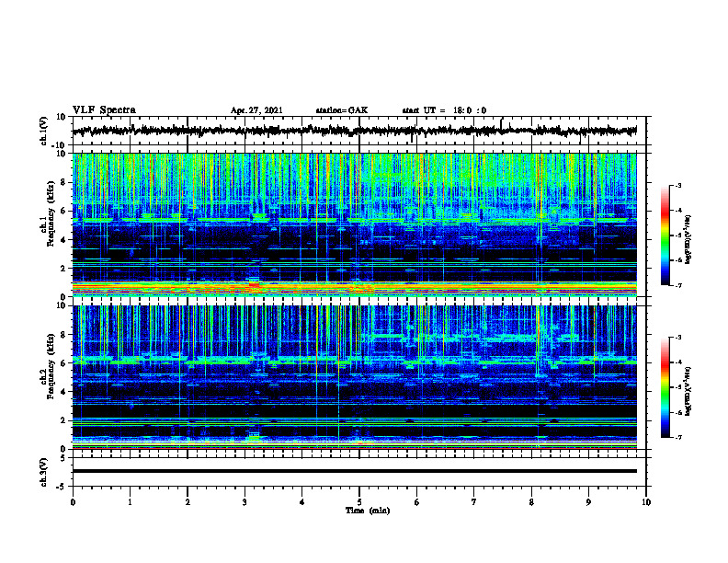Click the "8" kHz tick of ch.2 frequency axis
This screenshot has width=728, height=563.
tap(63, 335)
